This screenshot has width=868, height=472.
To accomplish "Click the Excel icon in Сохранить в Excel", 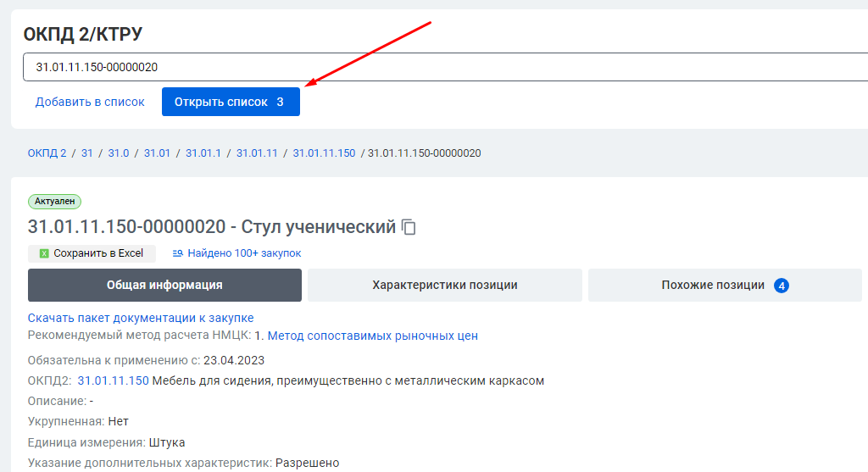I will click(44, 253).
